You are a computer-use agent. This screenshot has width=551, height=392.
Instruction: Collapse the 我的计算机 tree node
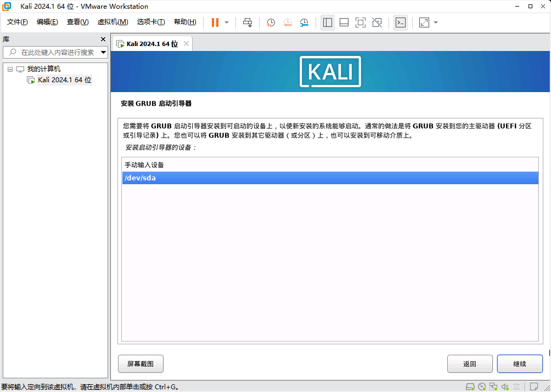[x=10, y=69]
